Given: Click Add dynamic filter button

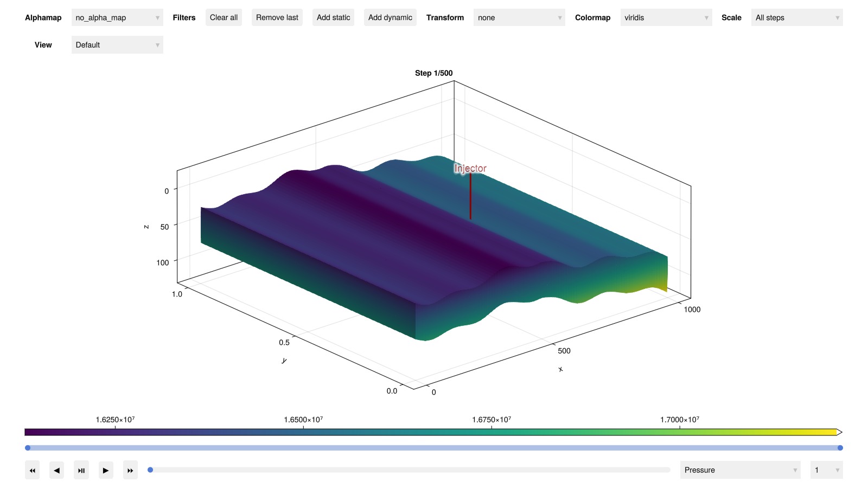Looking at the screenshot, I should point(390,17).
